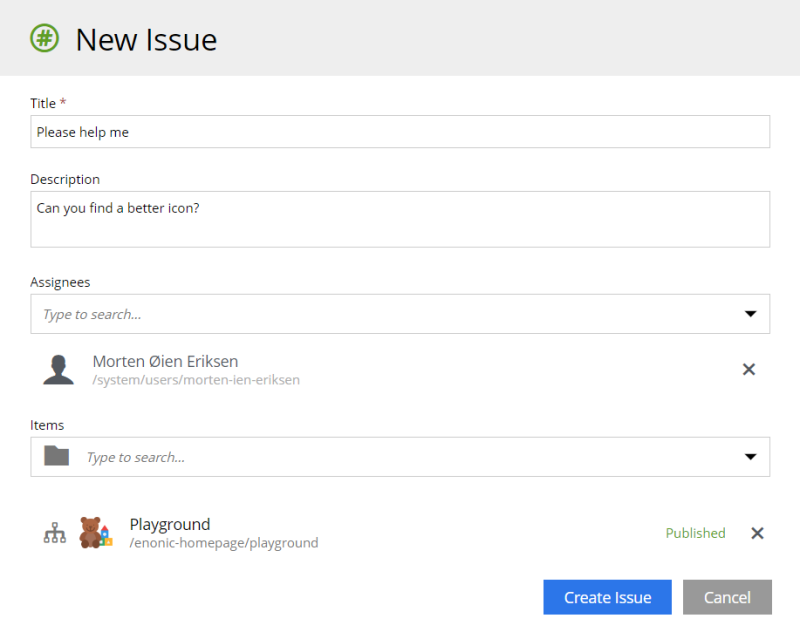Select the Playground item name

point(170,524)
